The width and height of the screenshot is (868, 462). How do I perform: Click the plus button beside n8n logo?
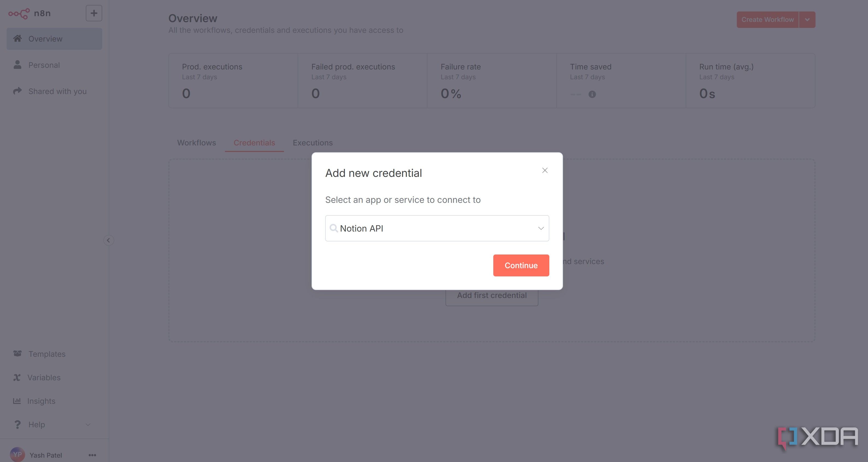click(x=94, y=13)
